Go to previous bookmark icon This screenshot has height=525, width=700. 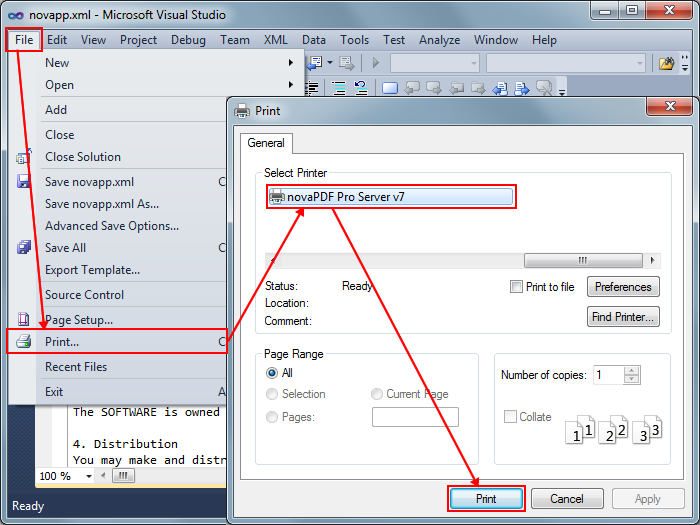412,88
